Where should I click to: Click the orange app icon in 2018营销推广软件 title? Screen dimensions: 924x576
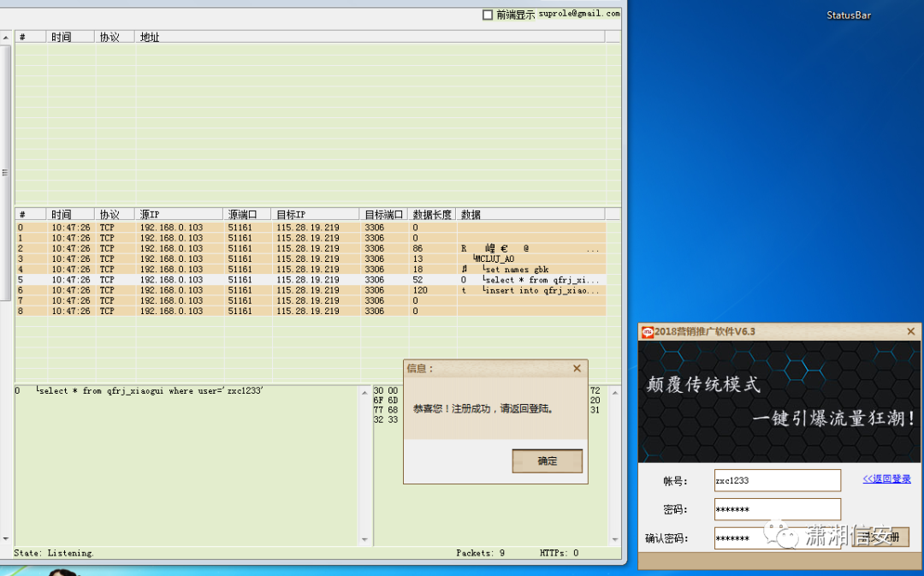pos(647,332)
